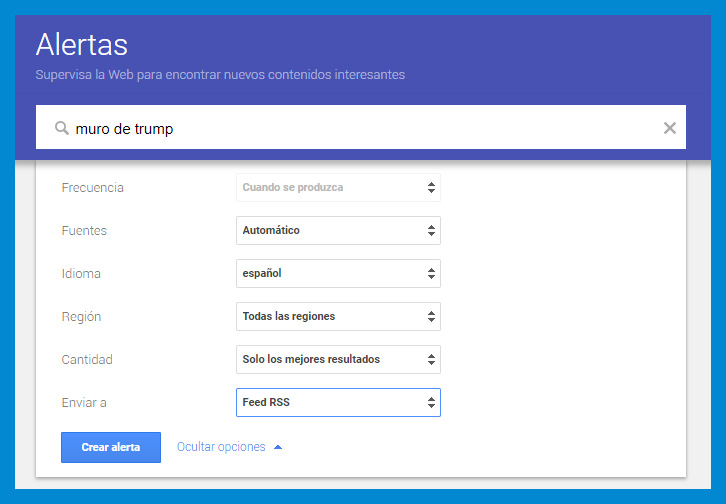Click the Fuentes label
The image size is (726, 504).
[x=84, y=230]
